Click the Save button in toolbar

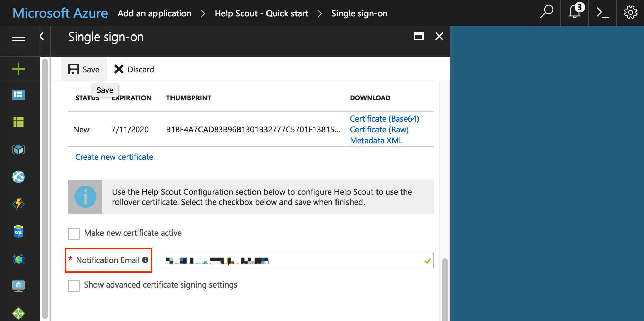coord(84,69)
